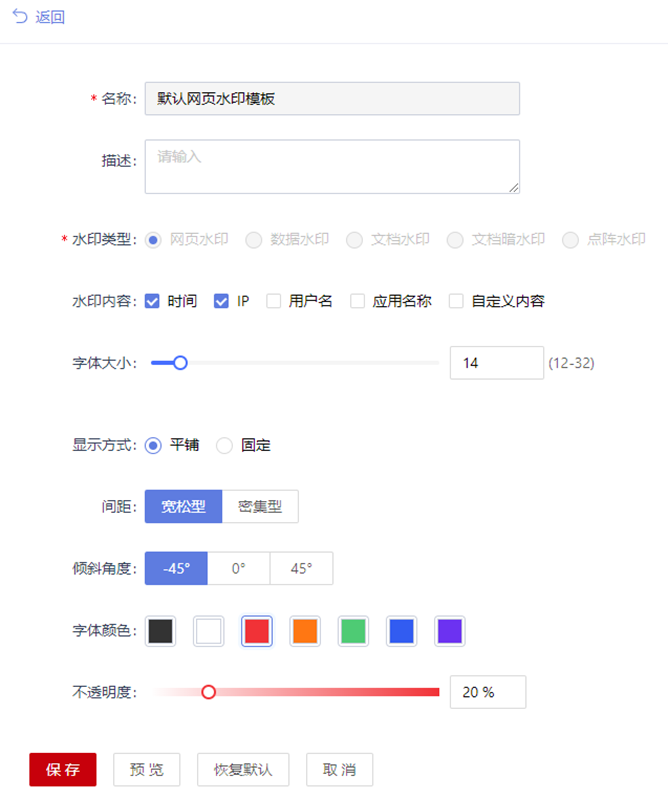This screenshot has height=799, width=668.
Task: Pick the blue font color swatch
Action: click(x=402, y=631)
